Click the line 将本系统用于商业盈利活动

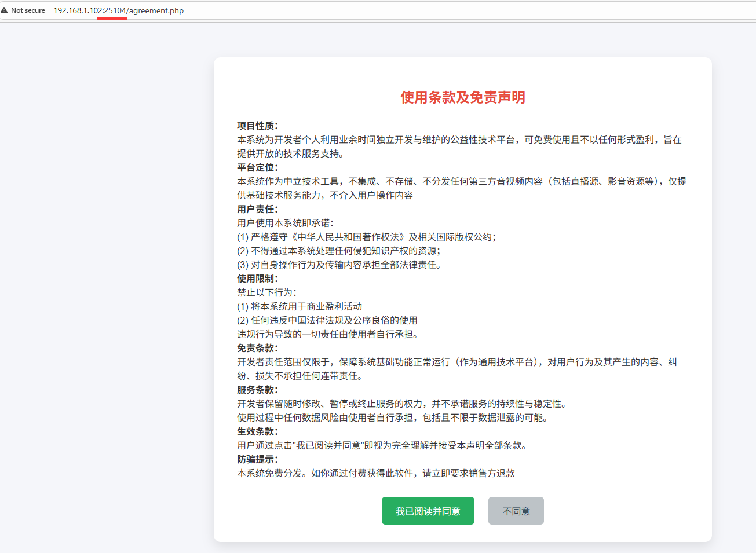coord(300,306)
